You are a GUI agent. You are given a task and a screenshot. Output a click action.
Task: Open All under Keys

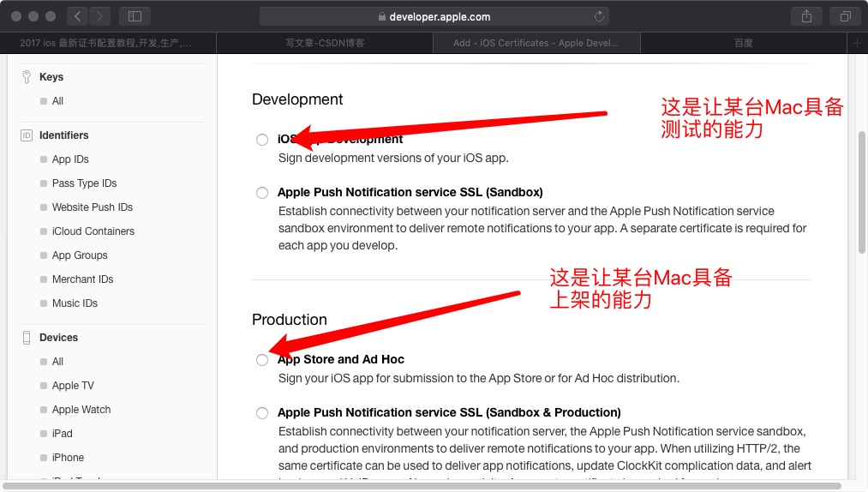click(x=57, y=101)
